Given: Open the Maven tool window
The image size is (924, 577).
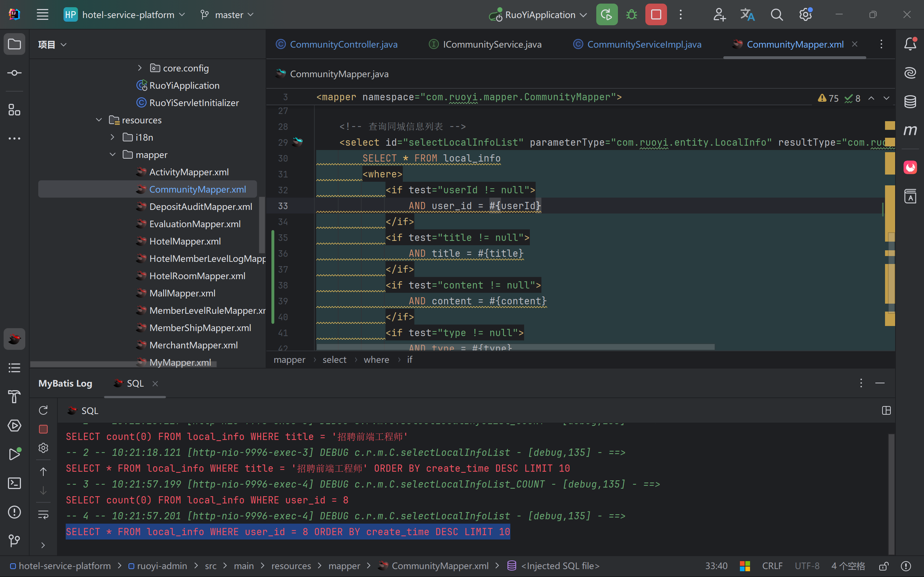Looking at the screenshot, I should pyautogui.click(x=910, y=131).
